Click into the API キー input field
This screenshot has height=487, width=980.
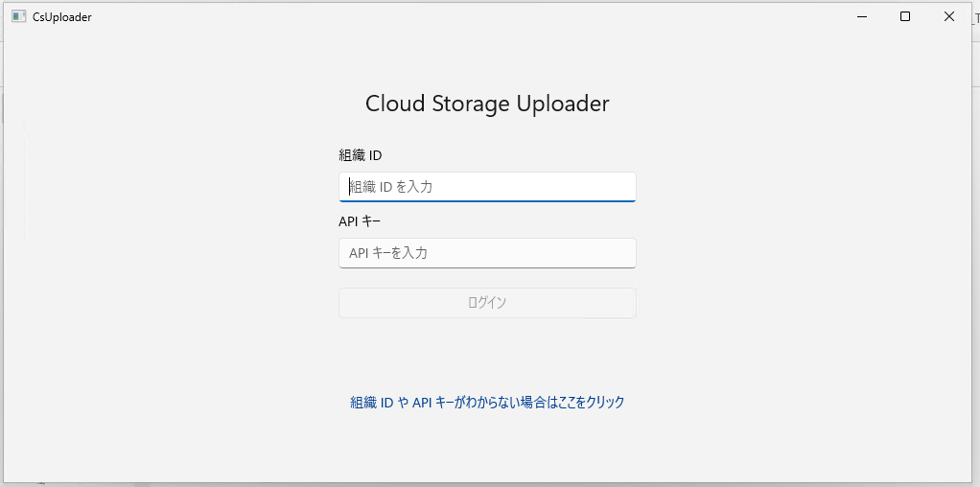487,253
